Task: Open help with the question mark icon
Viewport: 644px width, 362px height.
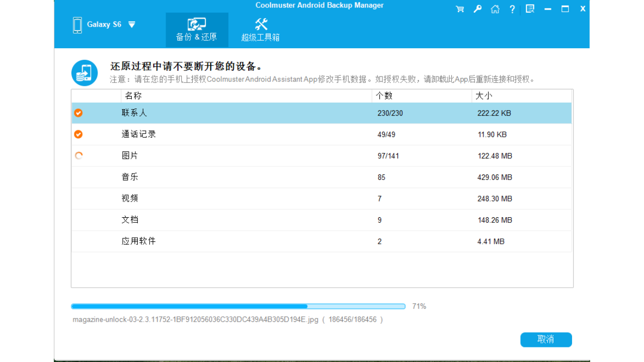Action: pyautogui.click(x=512, y=9)
